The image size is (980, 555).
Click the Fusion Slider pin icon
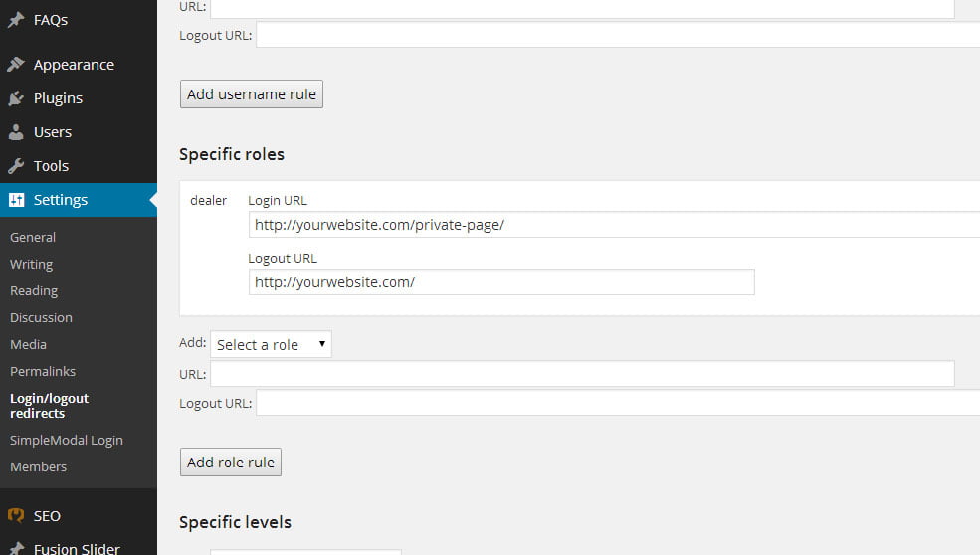point(16,548)
